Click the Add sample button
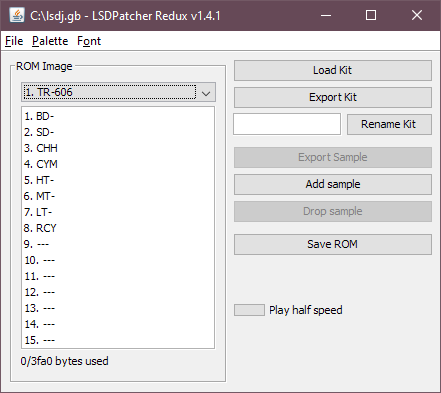The height and width of the screenshot is (393, 441). coord(333,184)
